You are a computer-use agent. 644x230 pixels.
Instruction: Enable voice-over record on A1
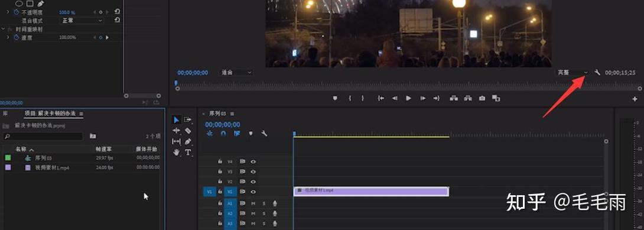[x=275, y=203]
